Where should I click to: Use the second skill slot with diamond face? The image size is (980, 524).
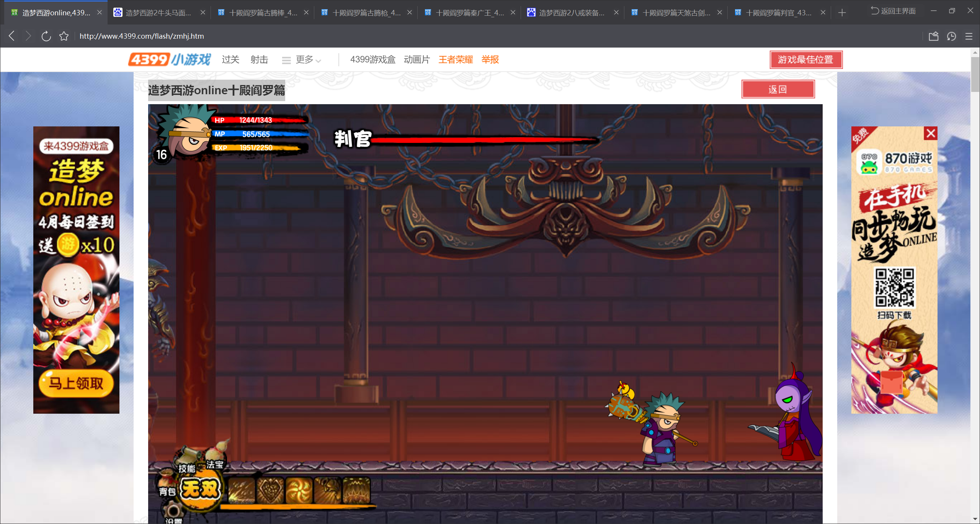click(271, 490)
